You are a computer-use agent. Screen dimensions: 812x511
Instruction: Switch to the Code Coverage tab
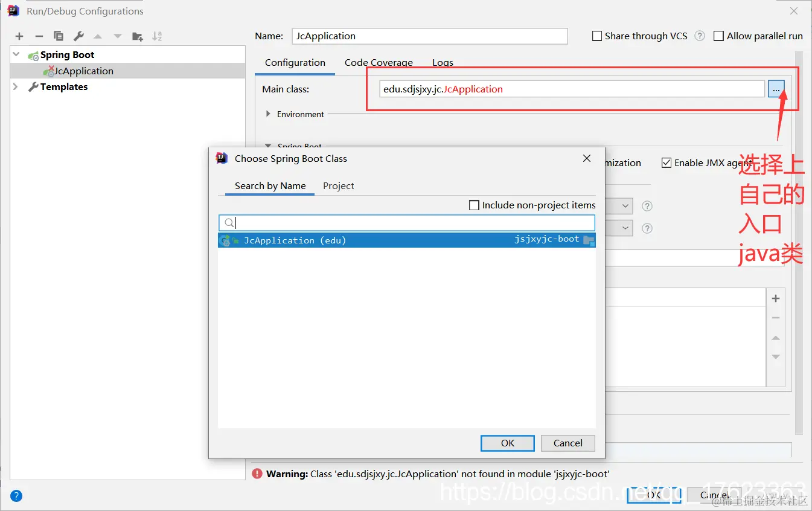coord(379,63)
